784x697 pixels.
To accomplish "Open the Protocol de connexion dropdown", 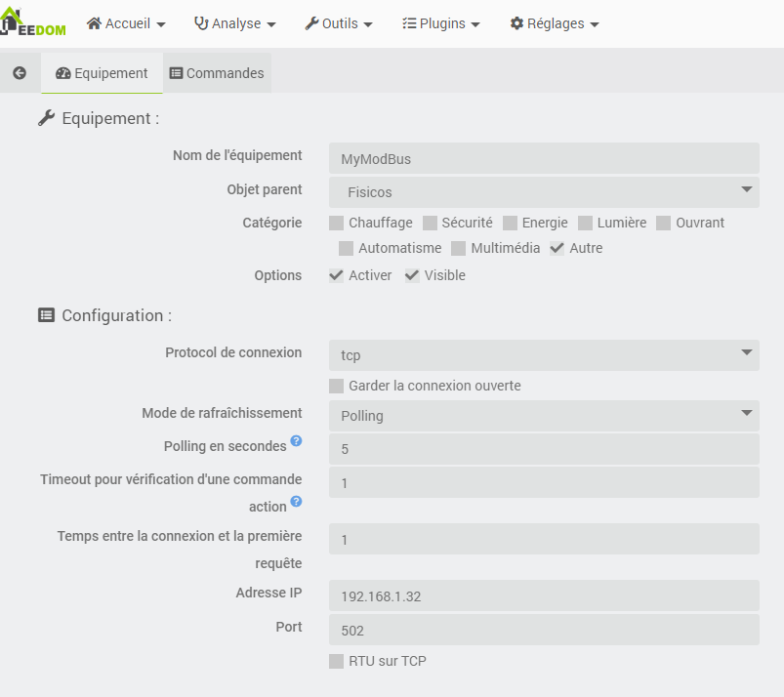I will 544,355.
